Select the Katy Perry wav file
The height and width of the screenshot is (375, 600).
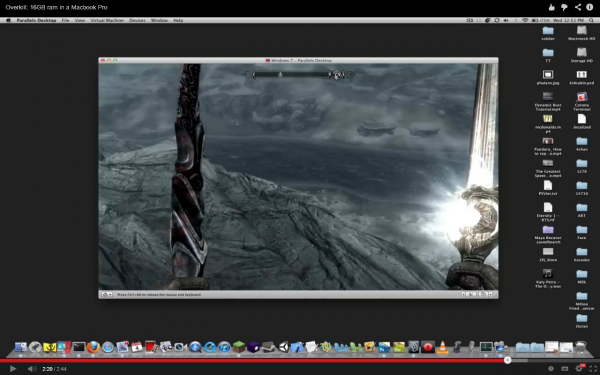tap(548, 278)
